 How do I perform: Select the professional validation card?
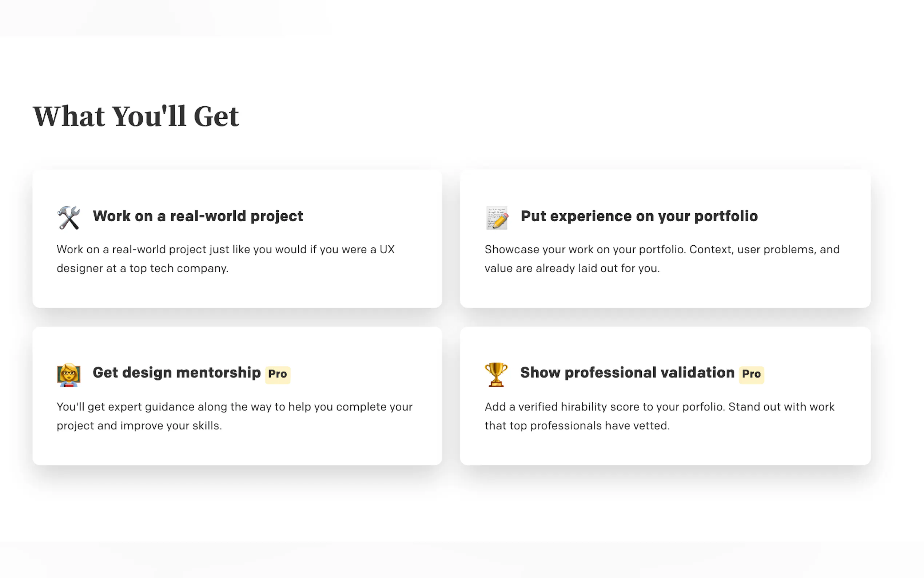[x=665, y=396]
